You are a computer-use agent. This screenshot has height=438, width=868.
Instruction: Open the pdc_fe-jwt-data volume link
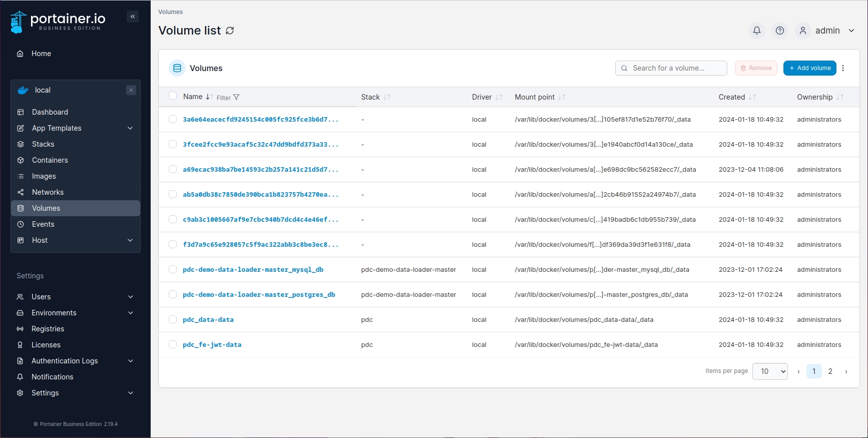point(212,344)
